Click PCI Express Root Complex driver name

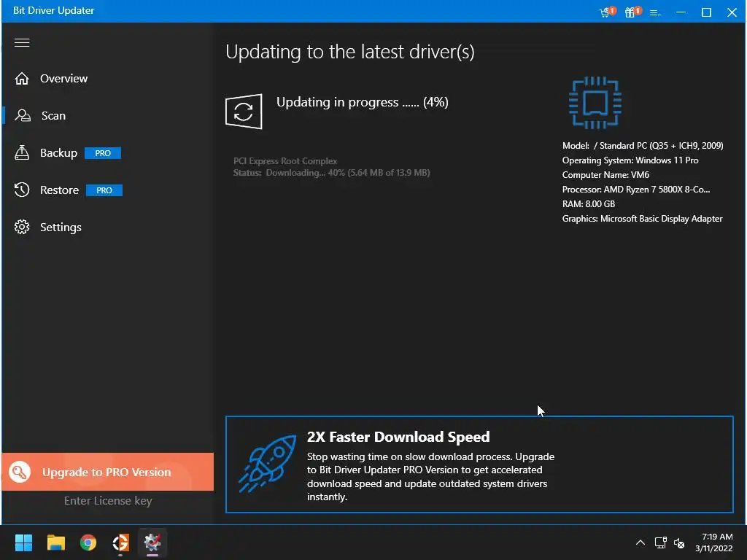285,161
